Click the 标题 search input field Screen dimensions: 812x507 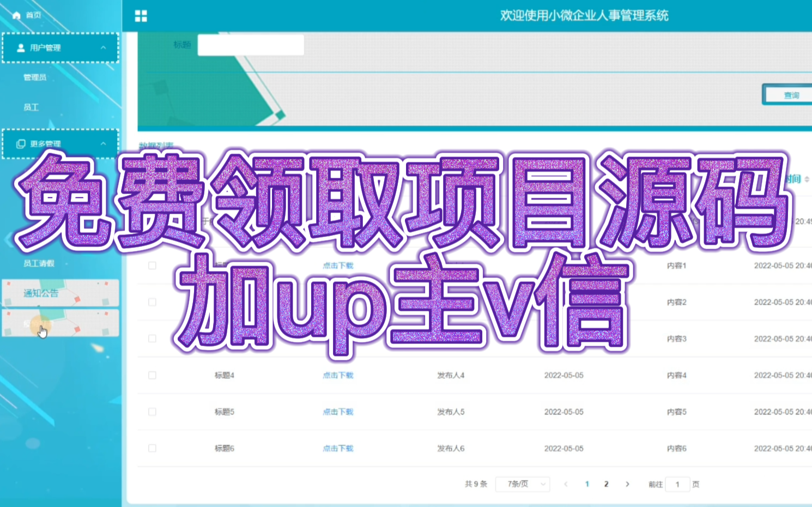point(250,45)
